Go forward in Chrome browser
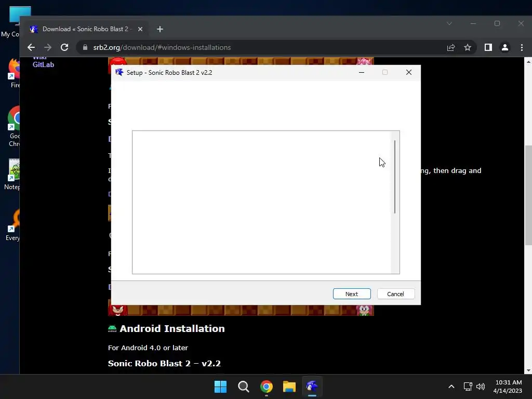The image size is (532, 399). click(48, 47)
